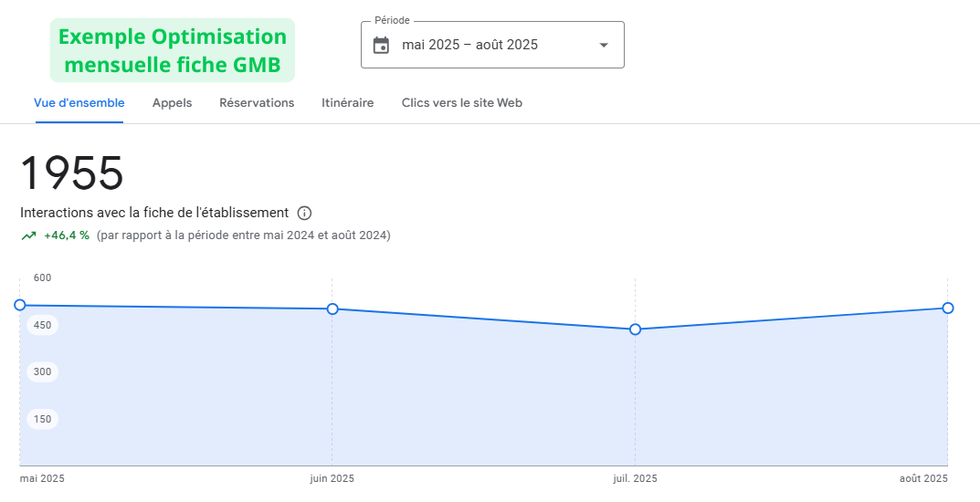980x502 pixels.
Task: Click the green trending-up arrow icon
Action: (x=28, y=235)
